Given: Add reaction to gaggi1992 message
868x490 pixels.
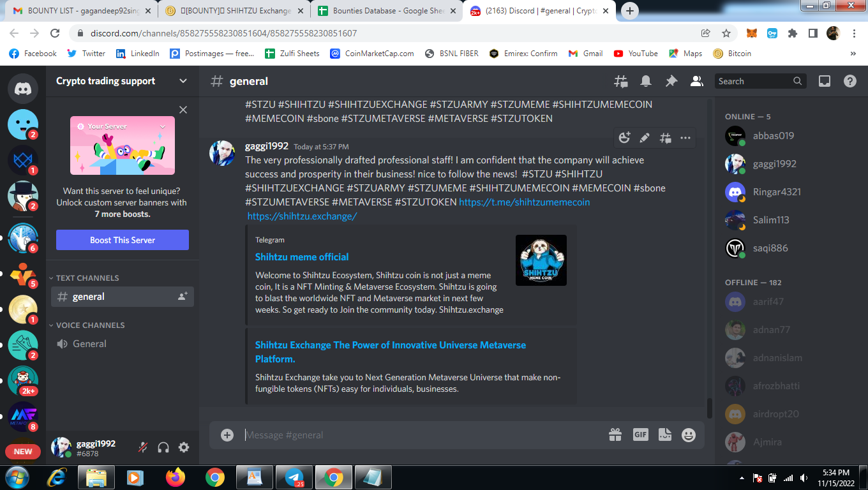Looking at the screenshot, I should [x=625, y=137].
